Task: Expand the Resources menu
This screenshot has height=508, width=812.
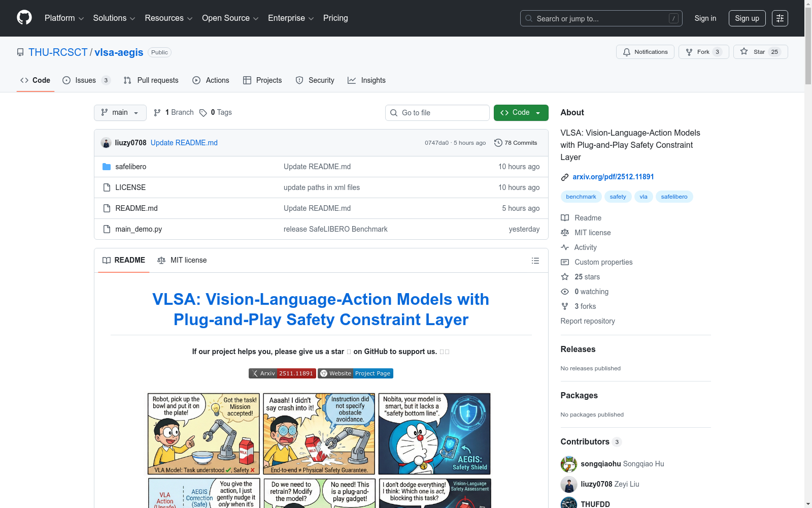Action: [x=168, y=18]
